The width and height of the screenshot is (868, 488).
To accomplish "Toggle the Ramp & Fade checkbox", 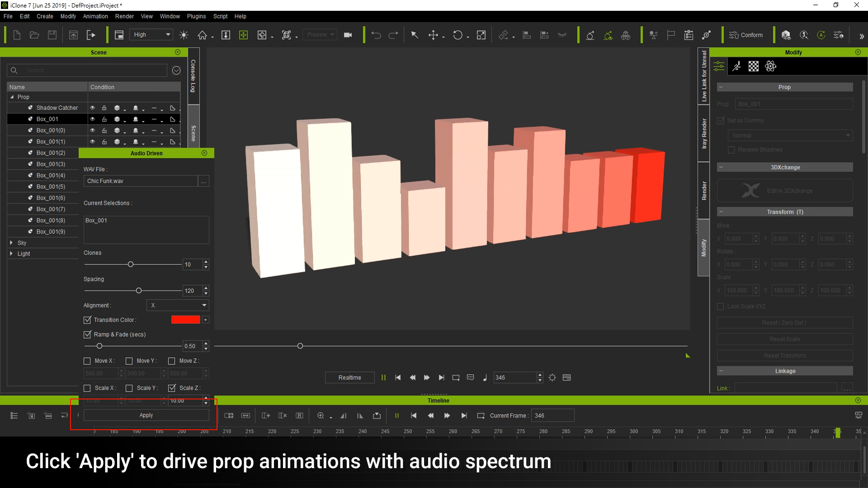I will point(87,334).
